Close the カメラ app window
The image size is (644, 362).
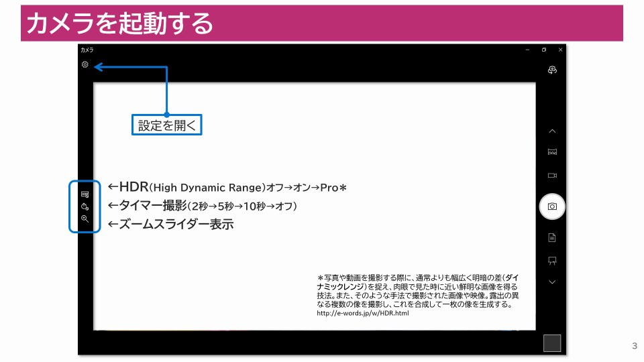(560, 50)
